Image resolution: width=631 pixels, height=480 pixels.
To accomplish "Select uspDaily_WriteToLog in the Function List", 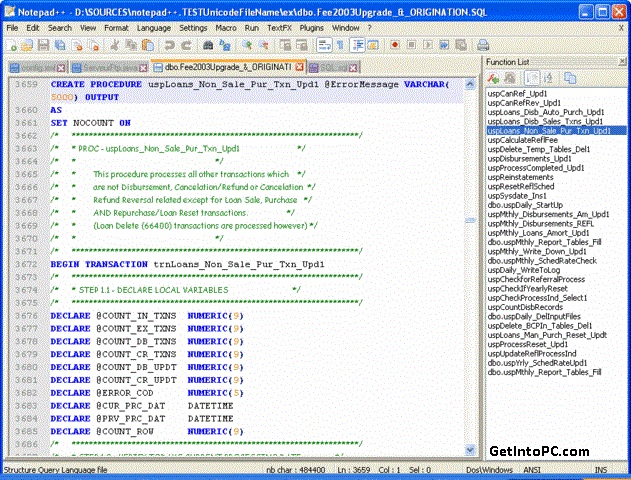I will coord(524,270).
